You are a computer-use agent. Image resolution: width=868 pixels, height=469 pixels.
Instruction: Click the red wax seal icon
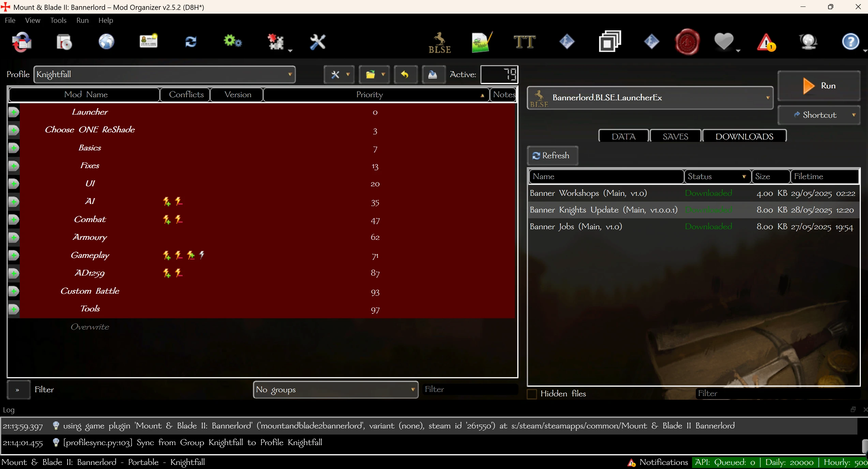coord(687,42)
